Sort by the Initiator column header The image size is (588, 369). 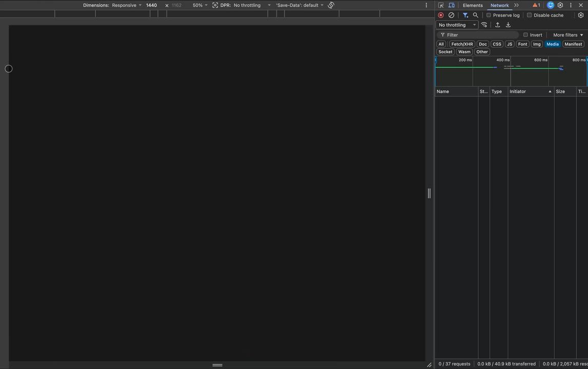coord(531,91)
